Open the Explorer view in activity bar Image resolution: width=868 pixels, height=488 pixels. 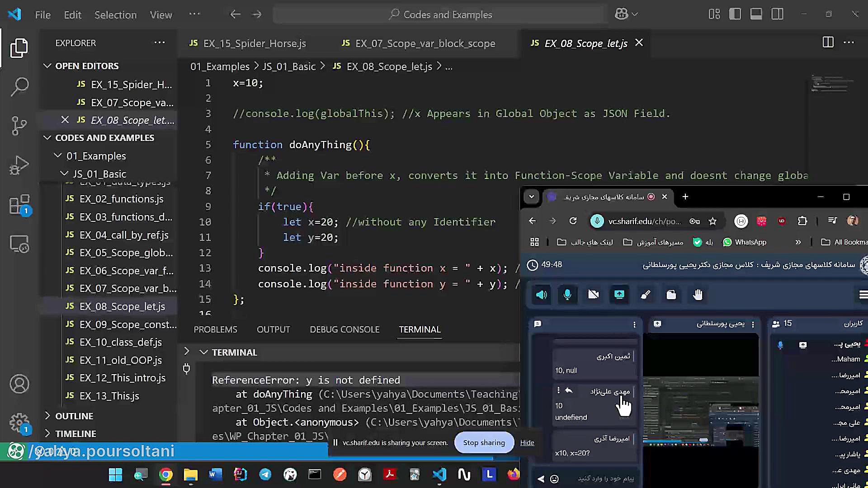tap(19, 48)
